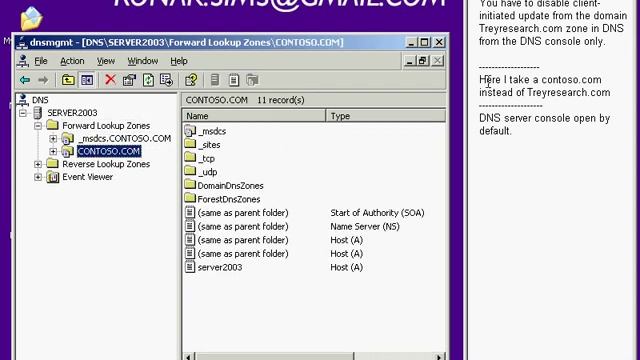Open the File menu
The height and width of the screenshot is (360, 640).
(40, 61)
